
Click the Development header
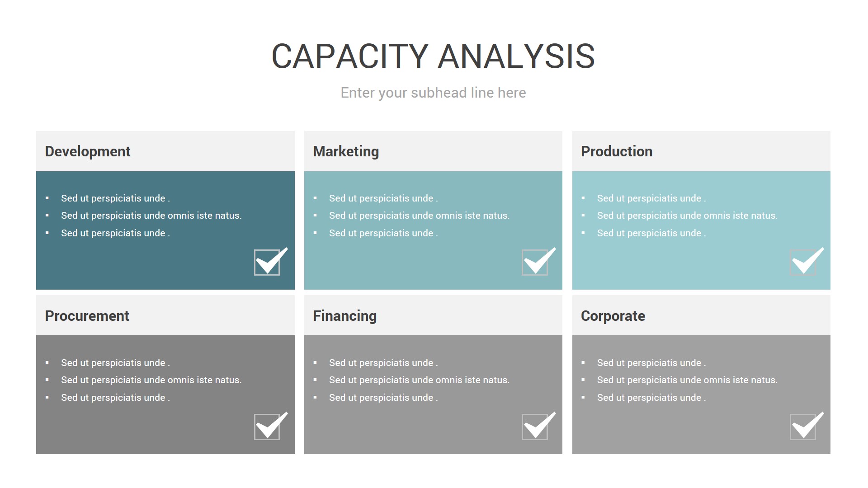(x=88, y=151)
